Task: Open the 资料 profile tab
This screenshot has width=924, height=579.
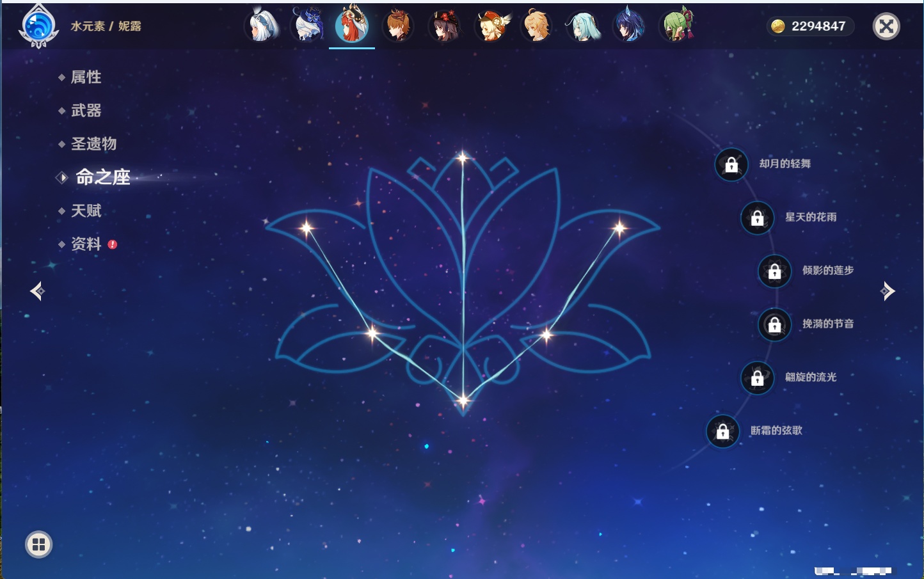Action: click(86, 244)
